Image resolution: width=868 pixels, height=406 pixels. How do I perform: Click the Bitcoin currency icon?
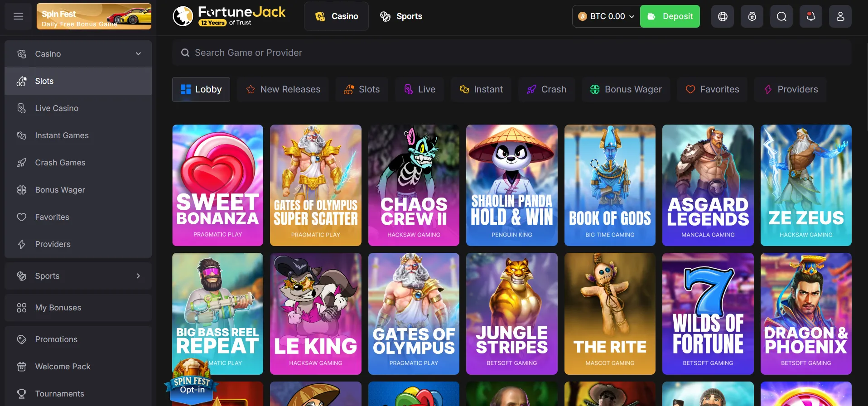click(583, 16)
